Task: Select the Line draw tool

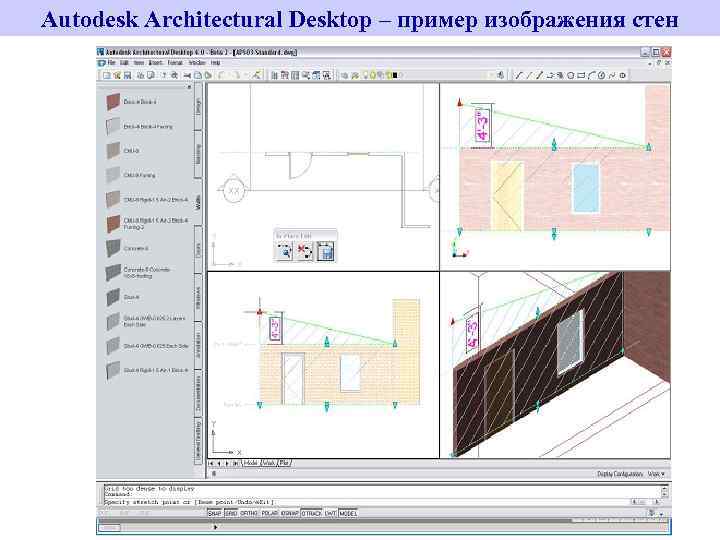Action: [519, 75]
